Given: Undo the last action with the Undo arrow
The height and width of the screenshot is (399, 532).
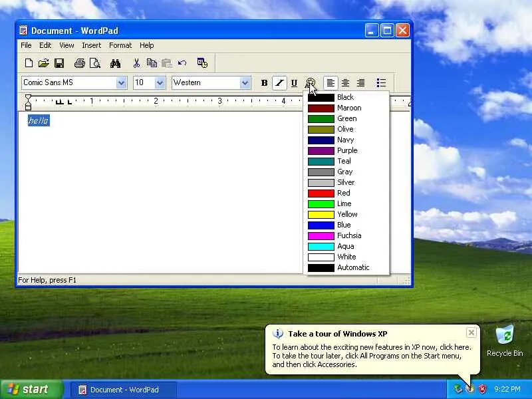Looking at the screenshot, I should click(x=182, y=63).
